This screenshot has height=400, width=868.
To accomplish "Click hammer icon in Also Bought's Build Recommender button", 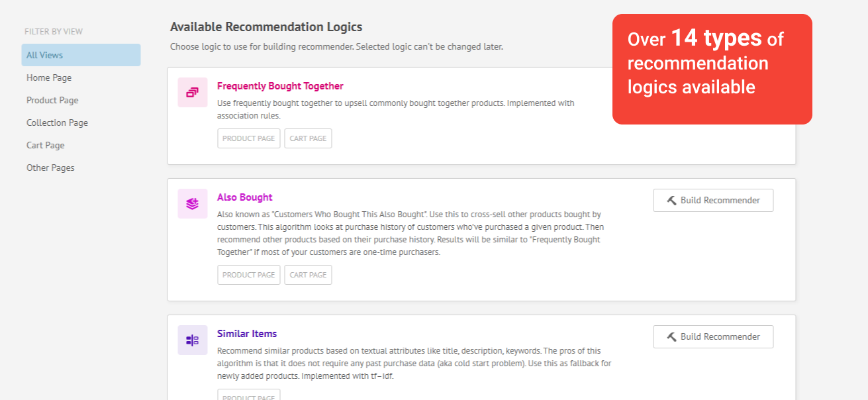I will [x=671, y=201].
